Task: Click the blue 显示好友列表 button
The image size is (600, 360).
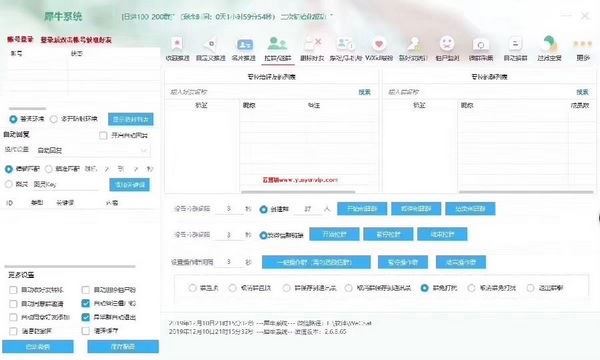Action: (x=131, y=119)
